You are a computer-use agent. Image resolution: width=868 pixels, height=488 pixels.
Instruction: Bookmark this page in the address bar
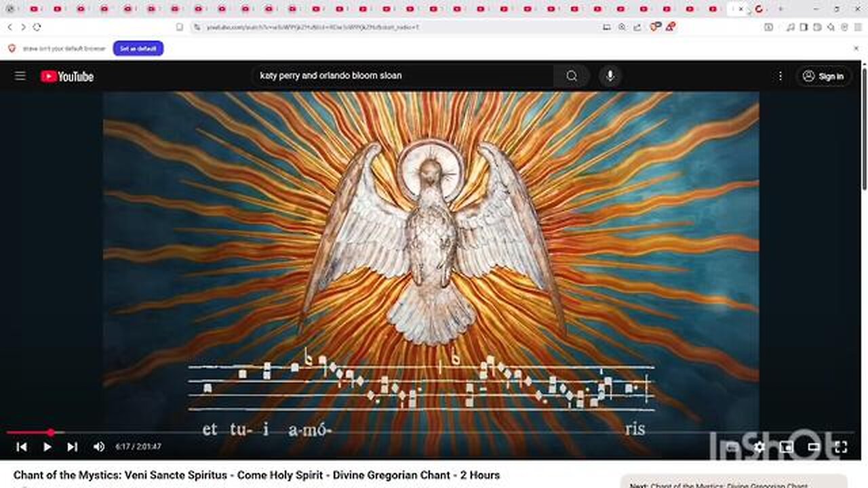[180, 27]
